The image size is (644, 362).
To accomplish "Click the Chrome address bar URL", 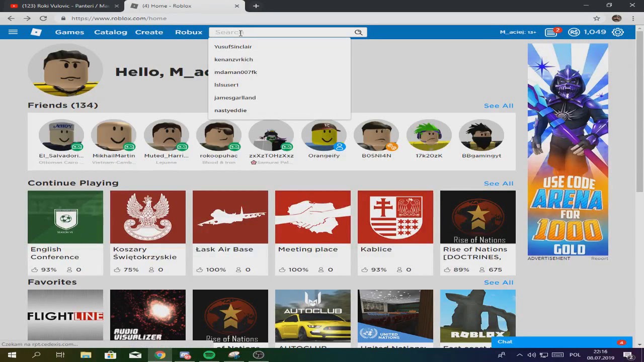I will coord(119,18).
